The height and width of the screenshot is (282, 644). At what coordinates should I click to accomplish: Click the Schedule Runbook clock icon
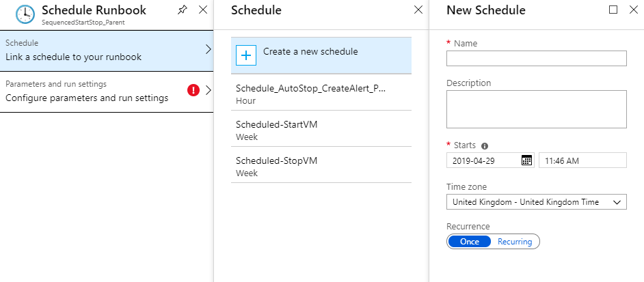tap(25, 15)
